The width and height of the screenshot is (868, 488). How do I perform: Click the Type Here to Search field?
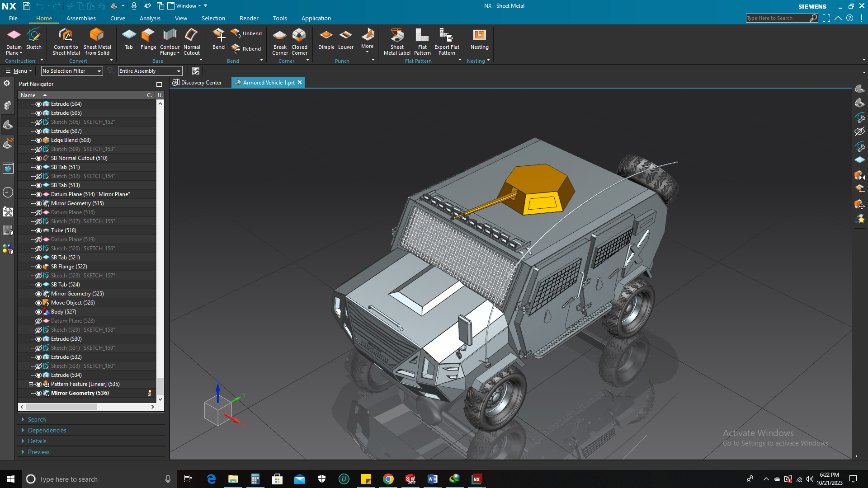pyautogui.click(x=778, y=18)
